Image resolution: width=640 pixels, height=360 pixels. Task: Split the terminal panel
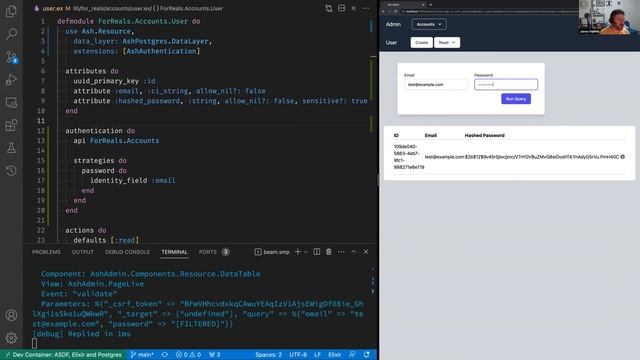click(317, 252)
